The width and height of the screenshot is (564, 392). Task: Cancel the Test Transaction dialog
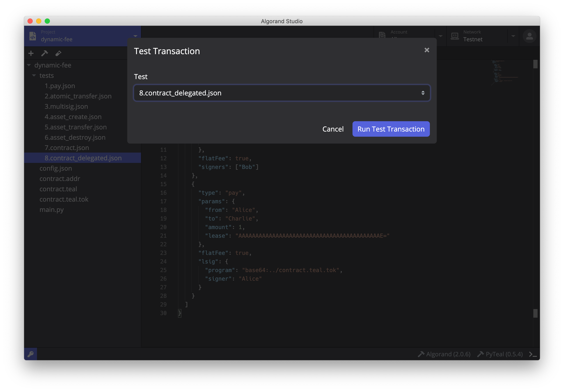pyautogui.click(x=333, y=129)
